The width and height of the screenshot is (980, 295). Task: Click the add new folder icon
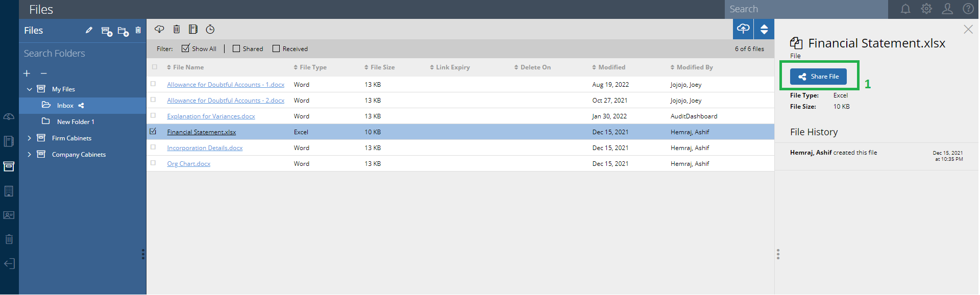(122, 31)
